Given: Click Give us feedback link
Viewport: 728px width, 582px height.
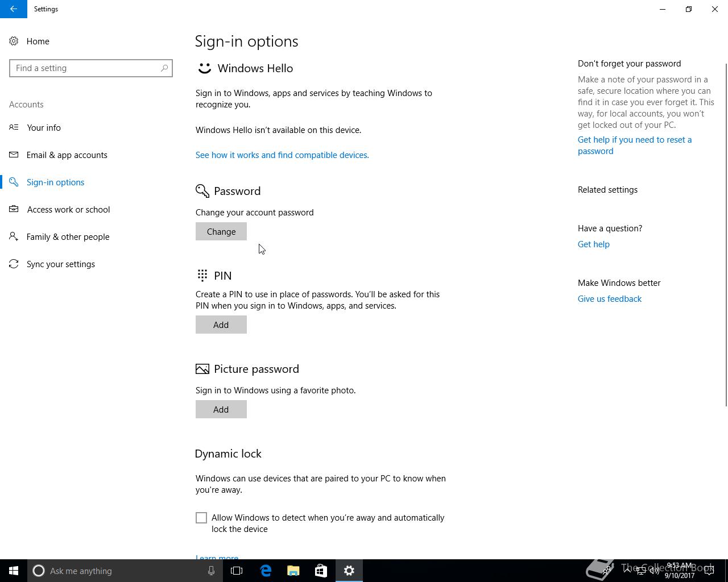Looking at the screenshot, I should (x=610, y=299).
